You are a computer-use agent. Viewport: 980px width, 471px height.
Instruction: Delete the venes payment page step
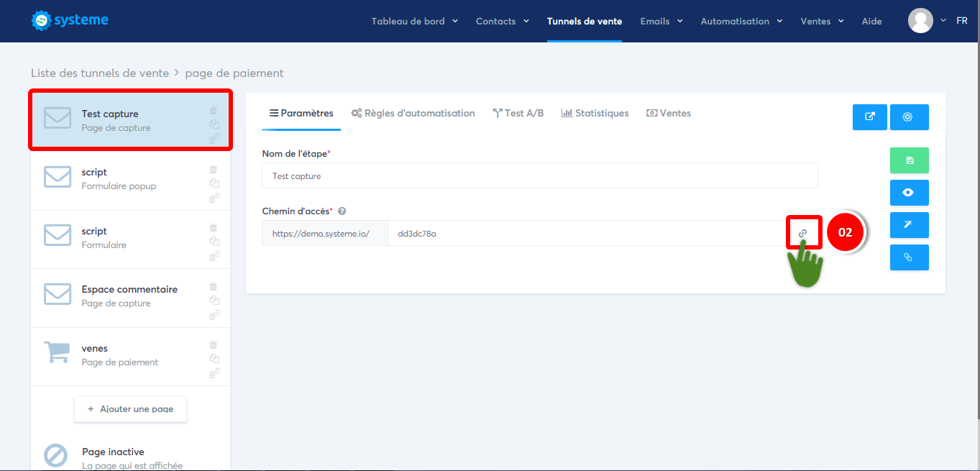click(x=214, y=345)
